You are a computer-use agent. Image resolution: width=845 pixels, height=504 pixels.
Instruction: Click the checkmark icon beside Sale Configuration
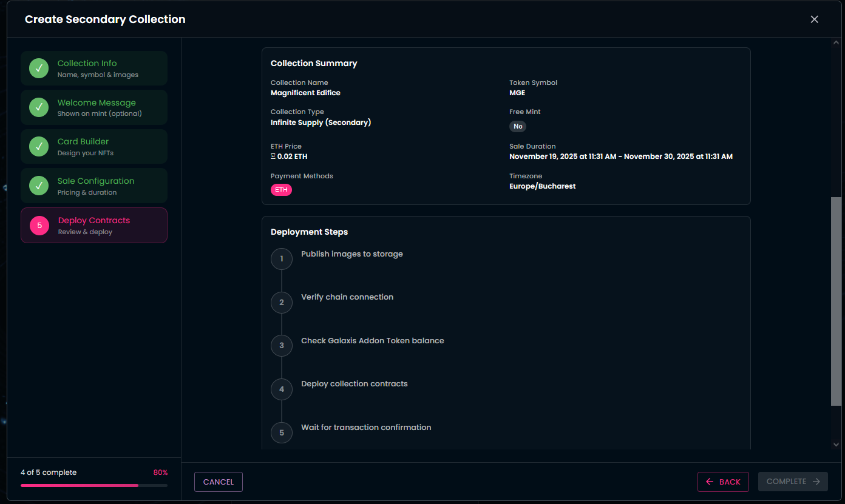coord(39,186)
